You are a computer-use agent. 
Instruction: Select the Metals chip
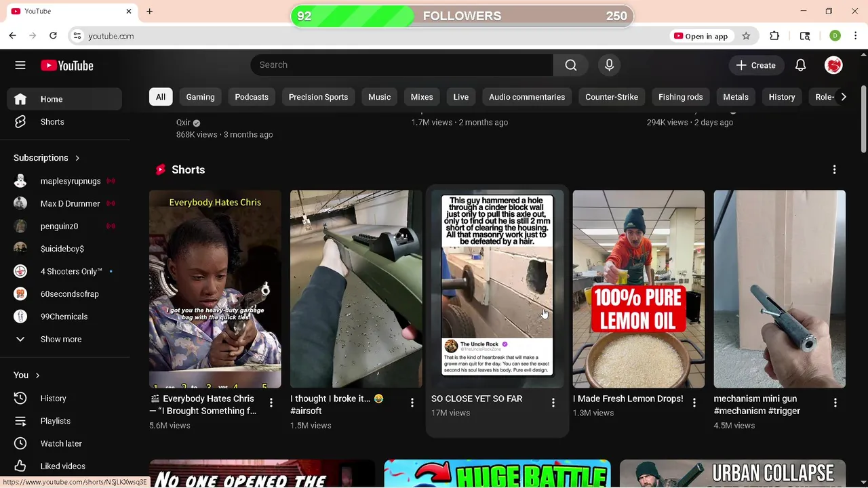tap(736, 97)
